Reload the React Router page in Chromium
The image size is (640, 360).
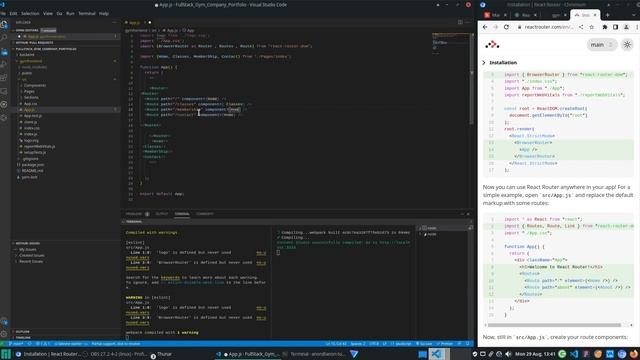[x=506, y=27]
